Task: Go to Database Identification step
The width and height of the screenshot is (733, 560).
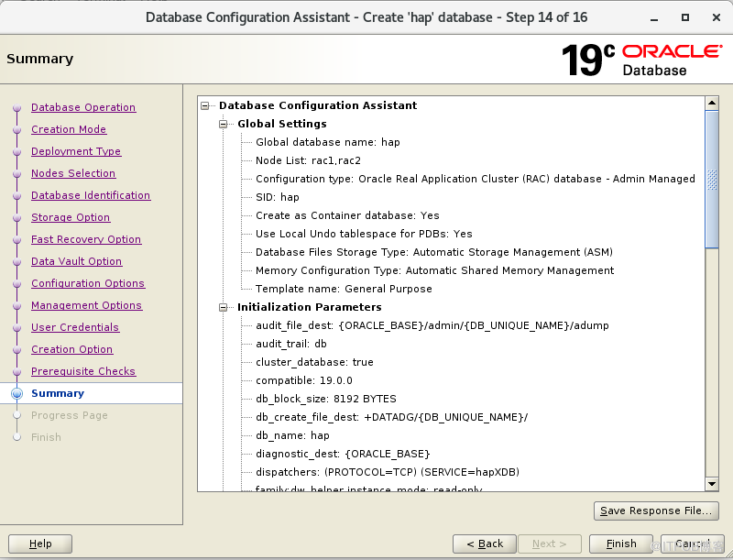Action: (x=91, y=195)
